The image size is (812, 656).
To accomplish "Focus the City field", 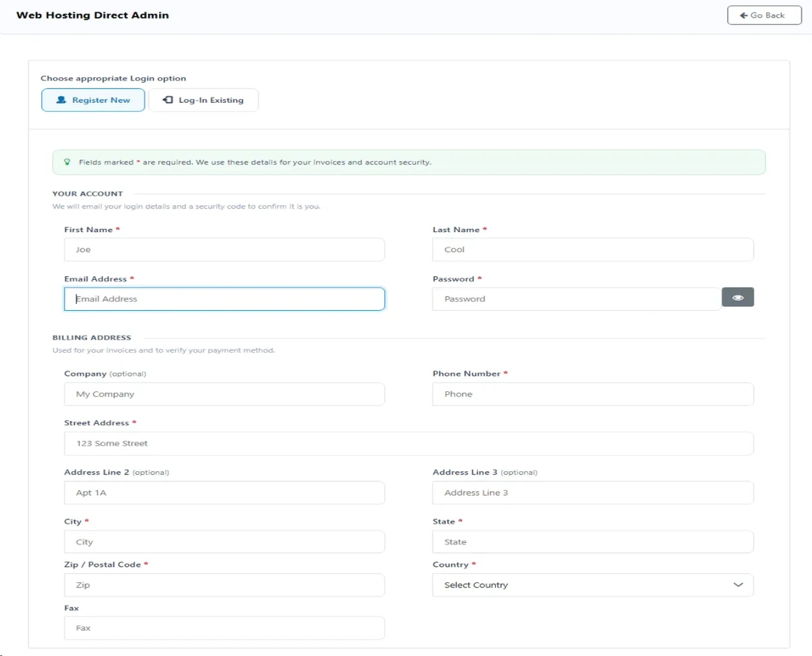I will tap(225, 542).
